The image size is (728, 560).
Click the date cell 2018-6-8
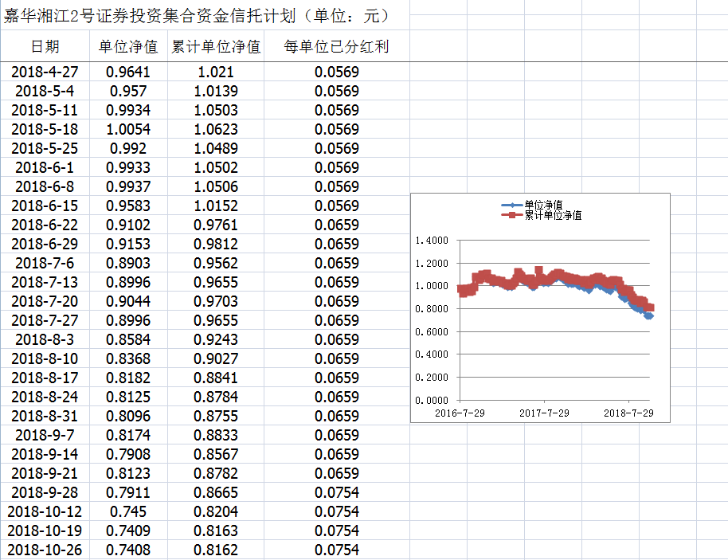pyautogui.click(x=45, y=186)
